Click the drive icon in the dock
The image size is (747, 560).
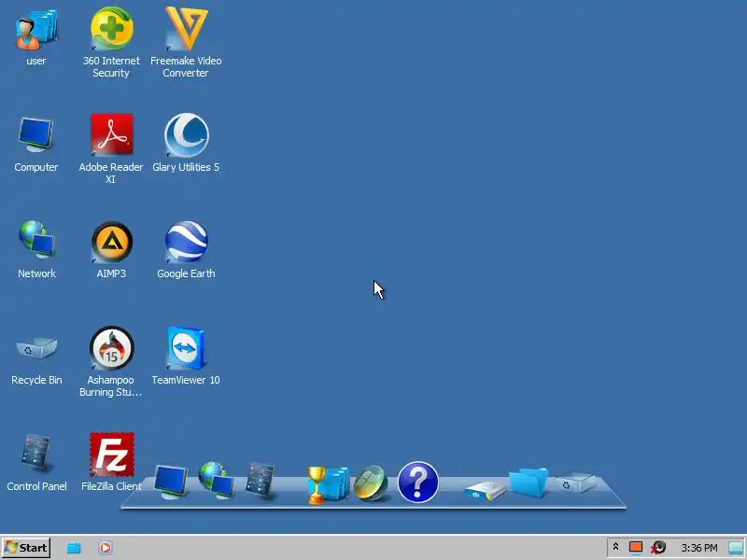[x=484, y=491]
